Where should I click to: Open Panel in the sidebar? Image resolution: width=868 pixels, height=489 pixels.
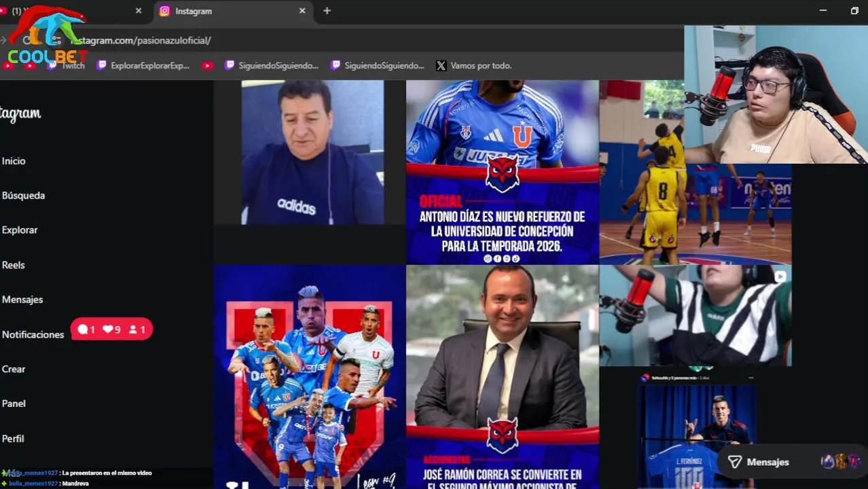pos(14,404)
